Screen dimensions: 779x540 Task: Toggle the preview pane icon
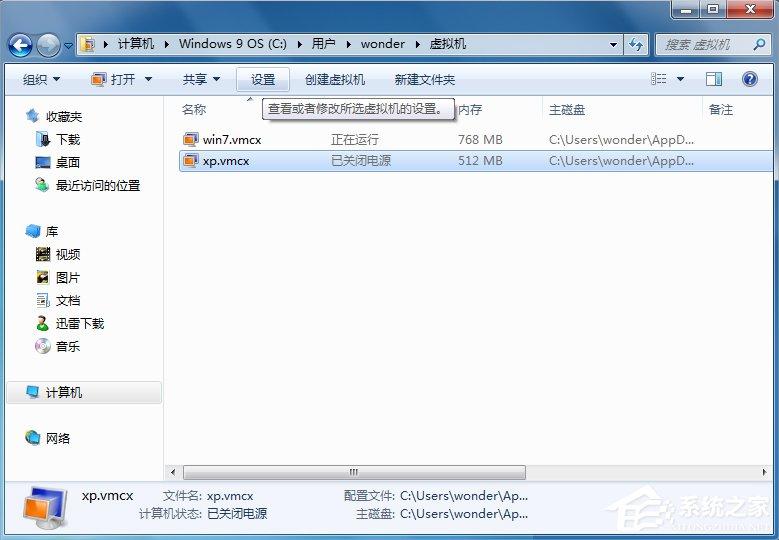(x=714, y=79)
